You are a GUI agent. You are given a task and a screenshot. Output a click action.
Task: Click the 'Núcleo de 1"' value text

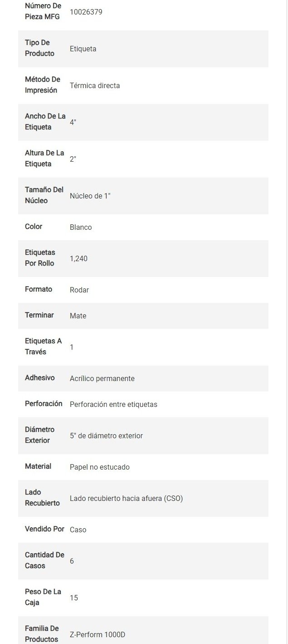[90, 196]
